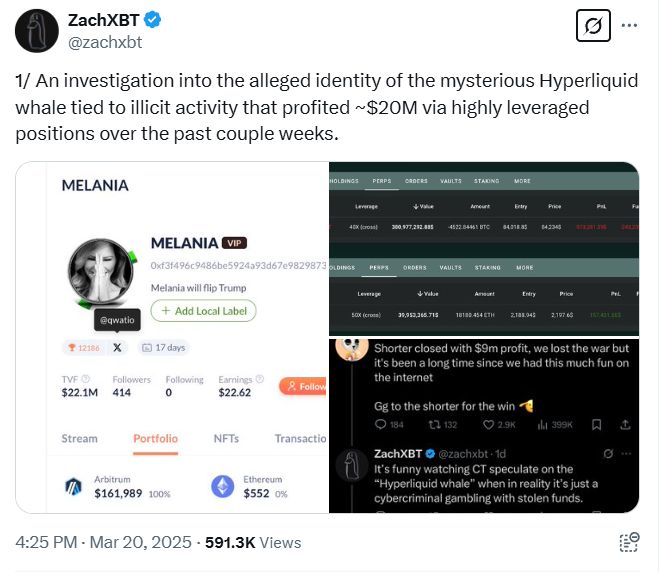Click the bookmark icon in embedded tweet
The image size is (659, 572).
coord(596,424)
